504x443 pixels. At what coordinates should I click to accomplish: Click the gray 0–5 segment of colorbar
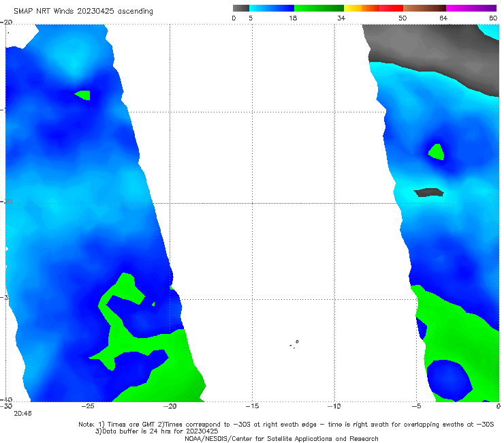(240, 8)
